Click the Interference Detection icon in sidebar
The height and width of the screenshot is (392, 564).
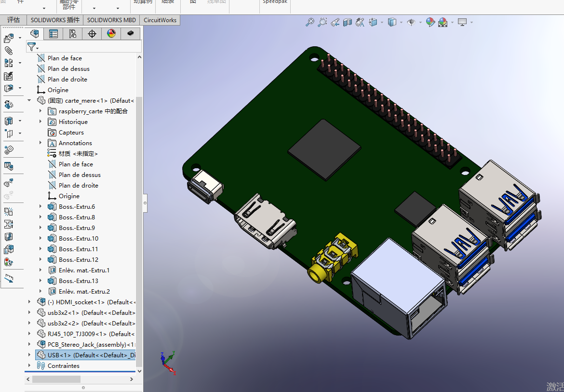9,212
